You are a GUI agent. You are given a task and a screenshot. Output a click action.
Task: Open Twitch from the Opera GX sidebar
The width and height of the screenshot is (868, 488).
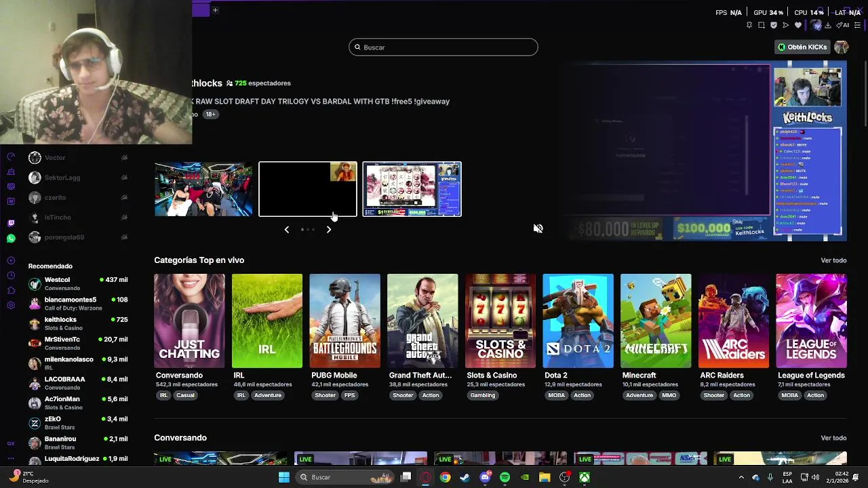(x=11, y=222)
